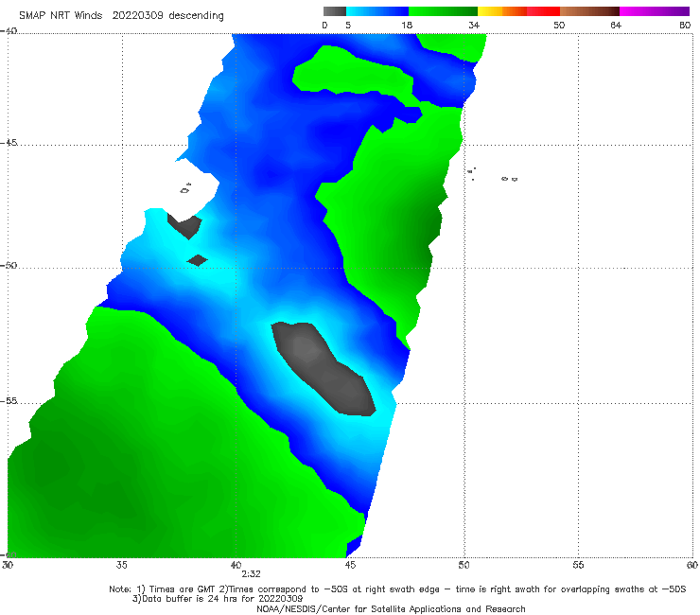Click the yellow-orange segment of the color bar
The image size is (700, 615).
502,11
